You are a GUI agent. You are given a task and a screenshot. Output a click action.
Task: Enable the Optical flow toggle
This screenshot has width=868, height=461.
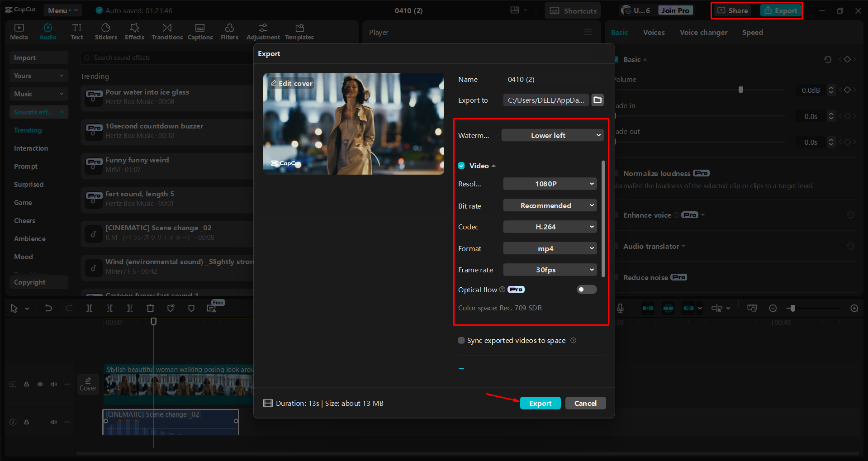click(586, 290)
